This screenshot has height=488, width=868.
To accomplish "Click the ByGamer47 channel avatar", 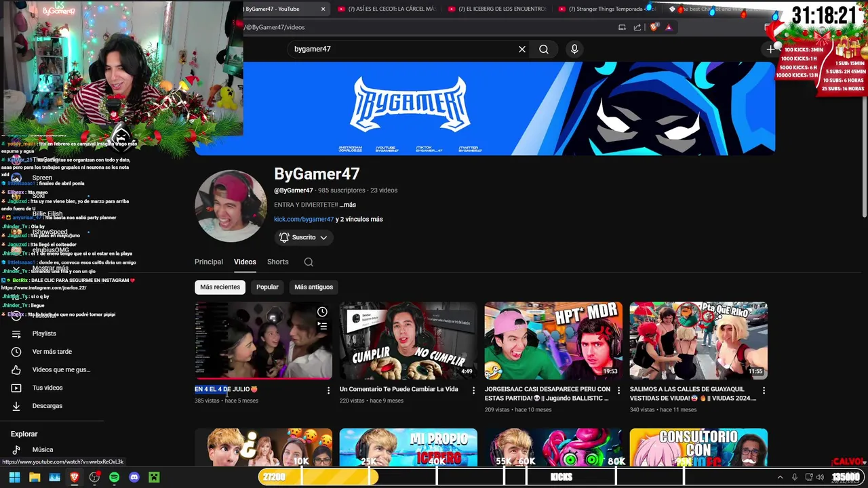I will pyautogui.click(x=231, y=206).
